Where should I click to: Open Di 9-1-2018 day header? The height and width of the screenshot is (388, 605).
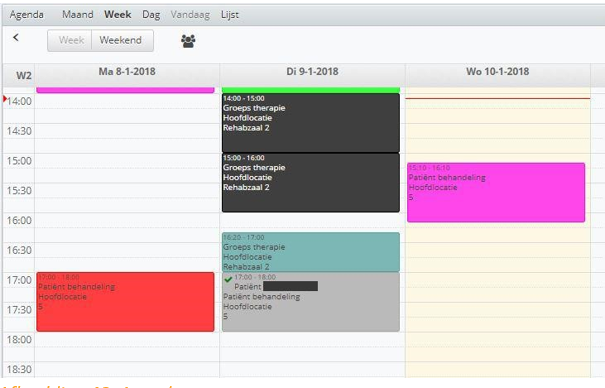(312, 72)
